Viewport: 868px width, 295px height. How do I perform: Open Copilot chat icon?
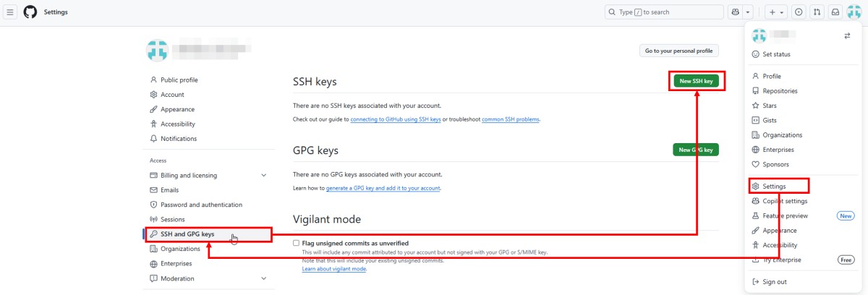[x=736, y=12]
